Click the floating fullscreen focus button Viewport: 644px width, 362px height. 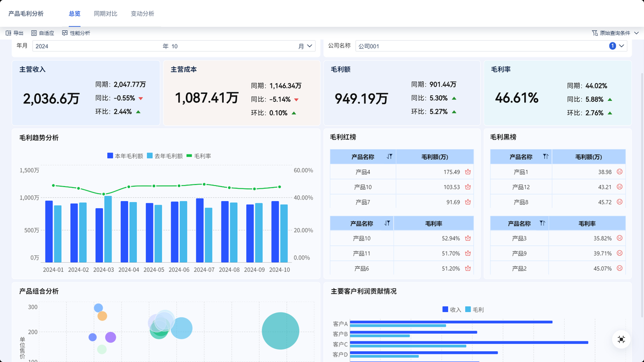pos(621,339)
